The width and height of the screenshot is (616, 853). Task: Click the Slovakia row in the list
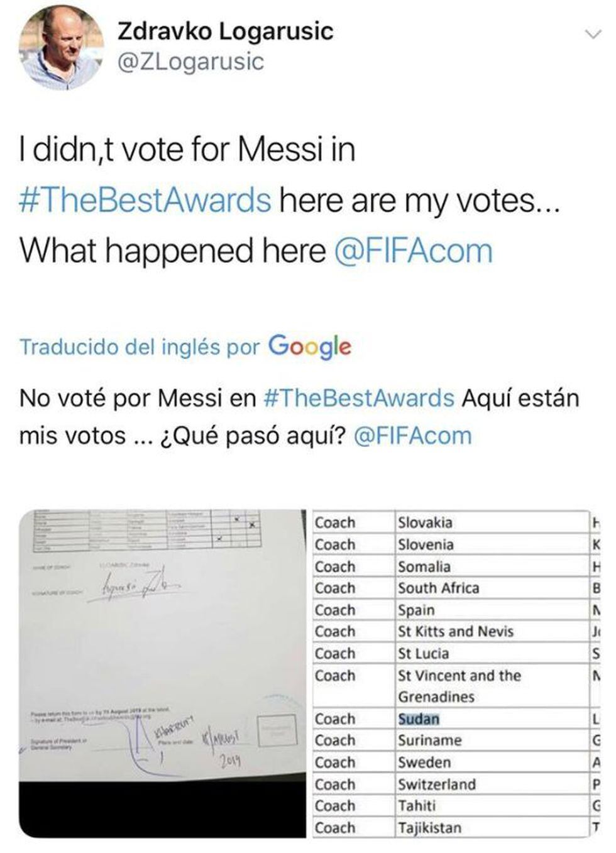(x=425, y=522)
